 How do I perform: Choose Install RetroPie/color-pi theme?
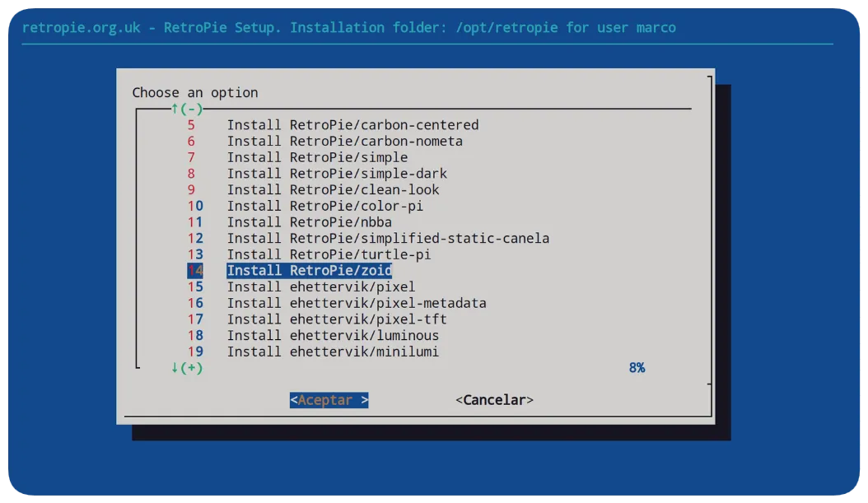(324, 206)
